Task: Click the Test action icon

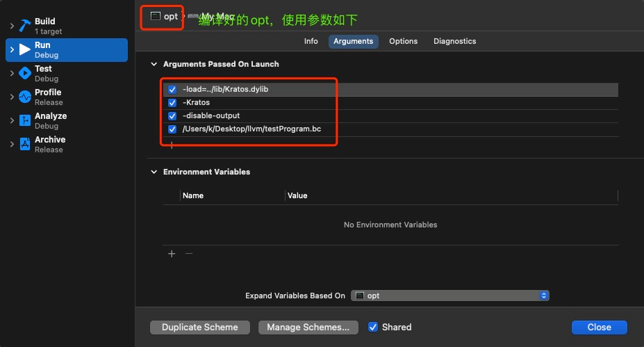Action: [25, 73]
